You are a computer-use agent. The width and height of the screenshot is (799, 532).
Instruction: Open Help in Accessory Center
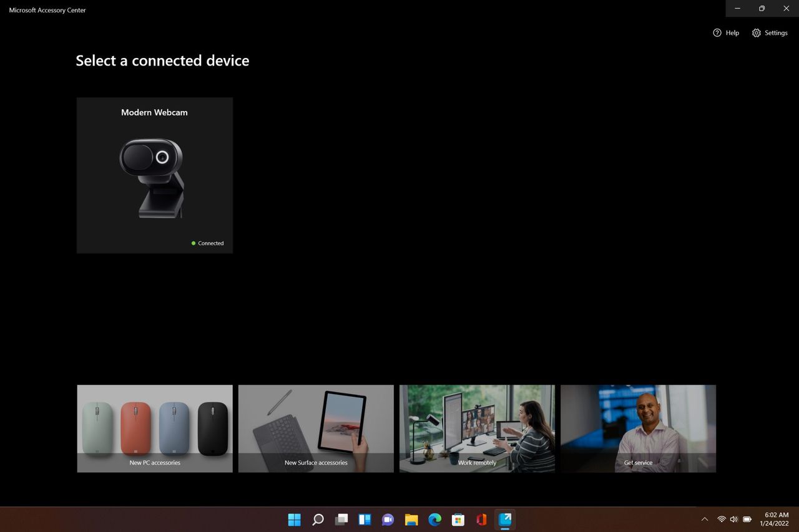(x=726, y=33)
